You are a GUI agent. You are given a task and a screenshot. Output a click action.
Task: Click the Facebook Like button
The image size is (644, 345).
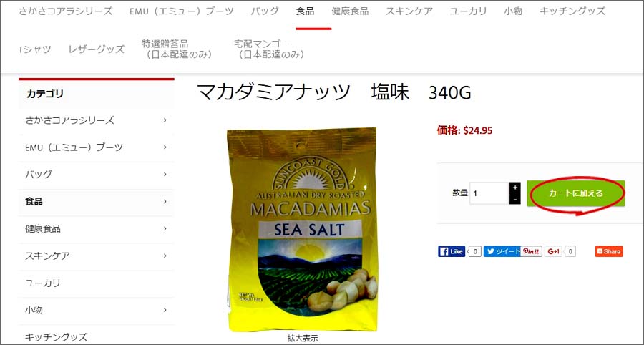point(452,251)
